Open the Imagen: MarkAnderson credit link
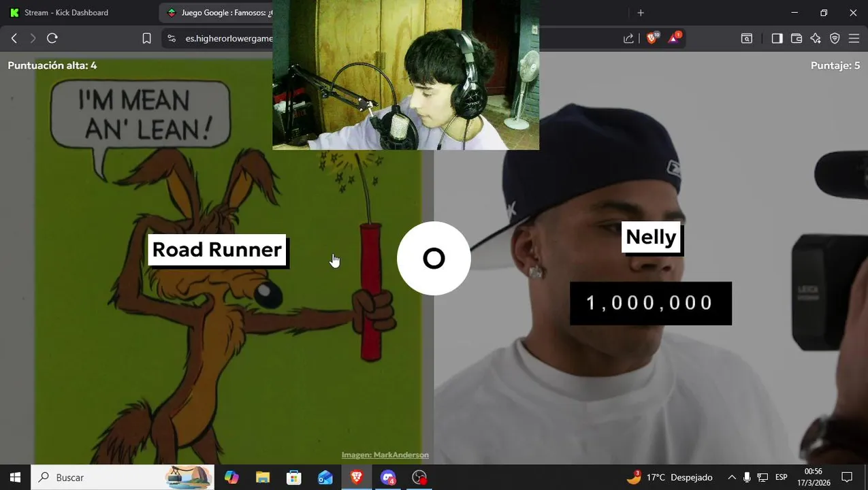The width and height of the screenshot is (868, 490). [385, 455]
